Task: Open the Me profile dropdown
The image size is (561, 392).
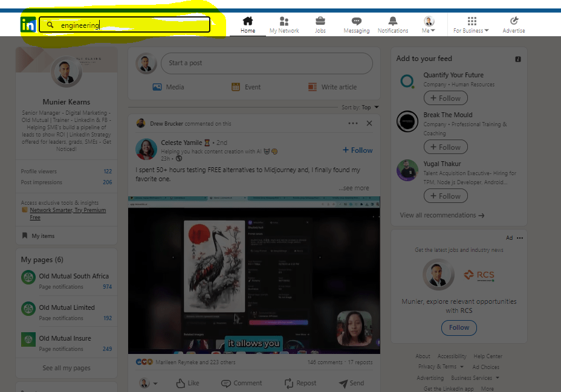Action: (x=427, y=22)
